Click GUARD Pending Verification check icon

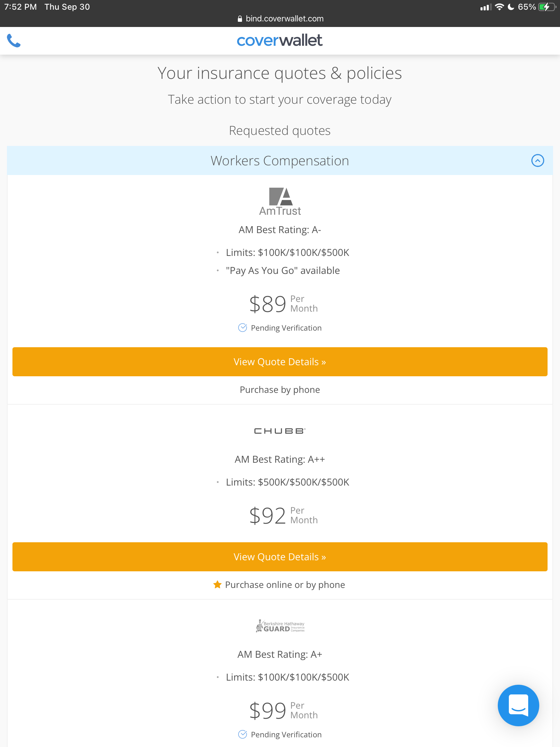pyautogui.click(x=243, y=734)
